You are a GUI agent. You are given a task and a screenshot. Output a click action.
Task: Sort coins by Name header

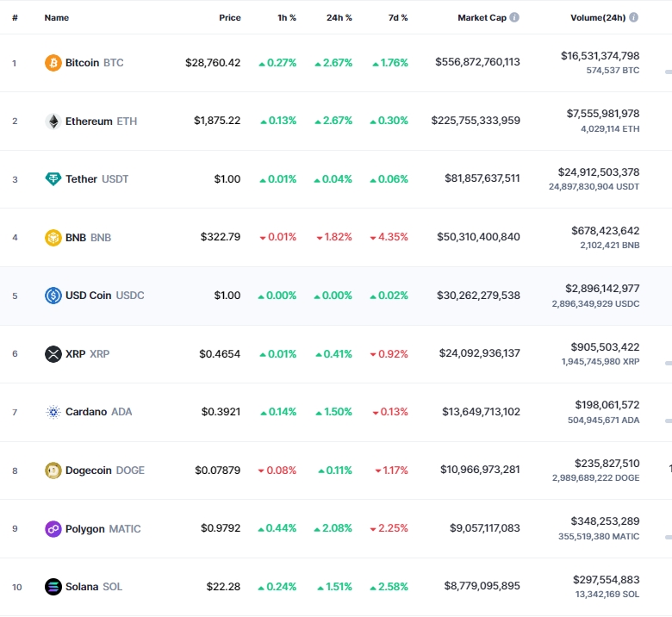[x=57, y=17]
